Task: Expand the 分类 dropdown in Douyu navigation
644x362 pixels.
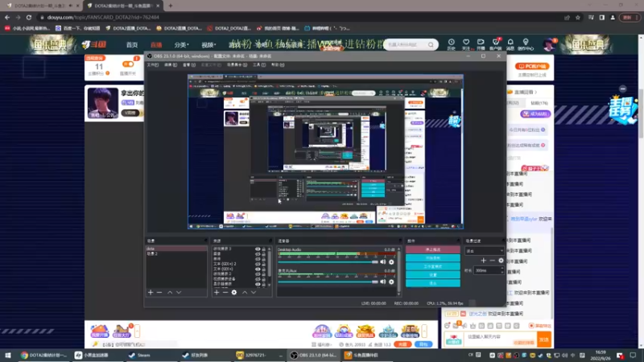Action: coord(181,45)
